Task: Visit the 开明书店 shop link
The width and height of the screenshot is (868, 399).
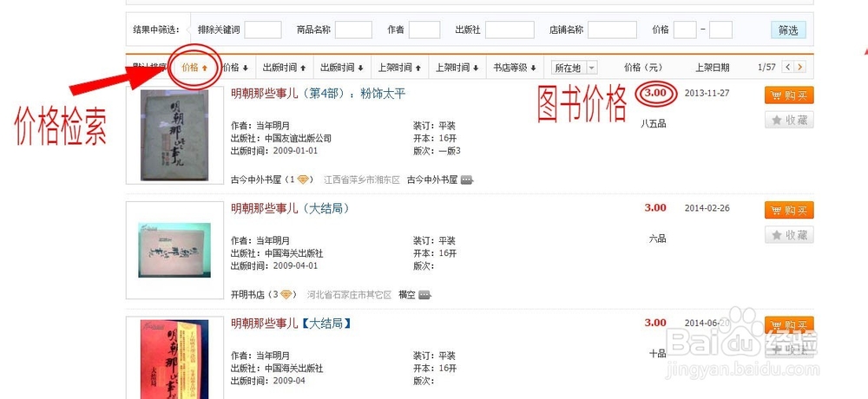Action: tap(249, 295)
